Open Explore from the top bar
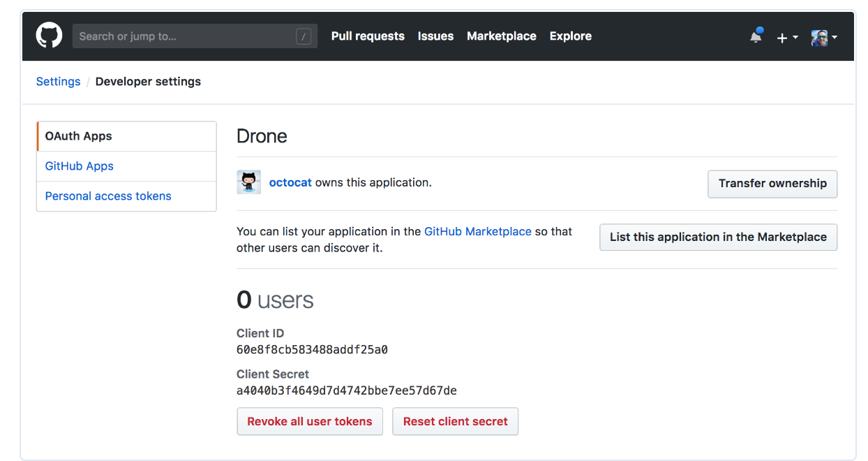 [x=570, y=36]
